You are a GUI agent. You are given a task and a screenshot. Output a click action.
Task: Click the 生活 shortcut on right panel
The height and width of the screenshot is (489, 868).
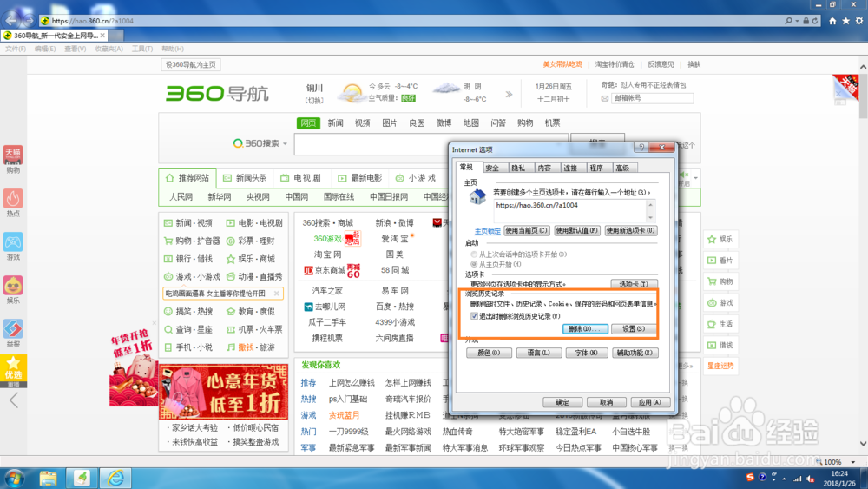pyautogui.click(x=720, y=324)
